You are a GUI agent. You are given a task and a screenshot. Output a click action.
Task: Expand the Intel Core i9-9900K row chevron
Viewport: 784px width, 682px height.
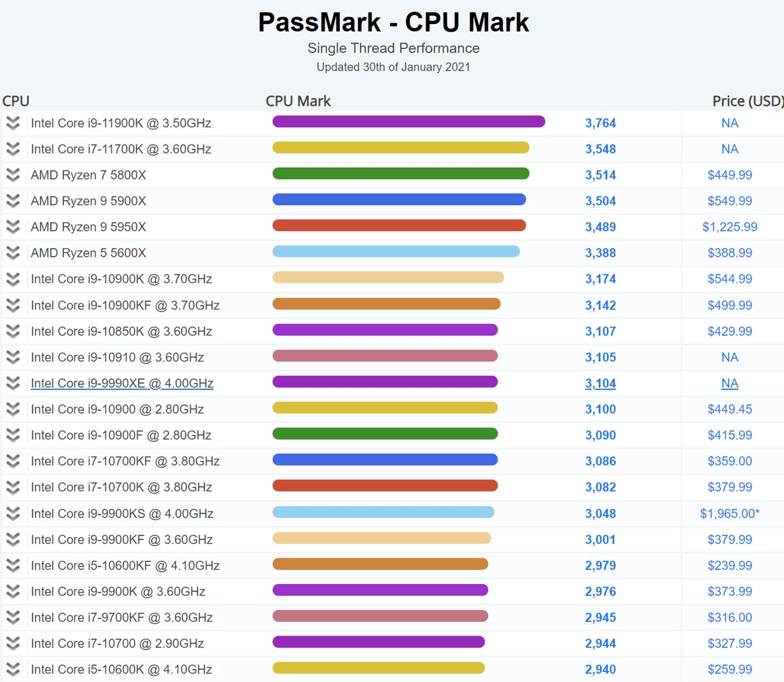pyautogui.click(x=13, y=591)
